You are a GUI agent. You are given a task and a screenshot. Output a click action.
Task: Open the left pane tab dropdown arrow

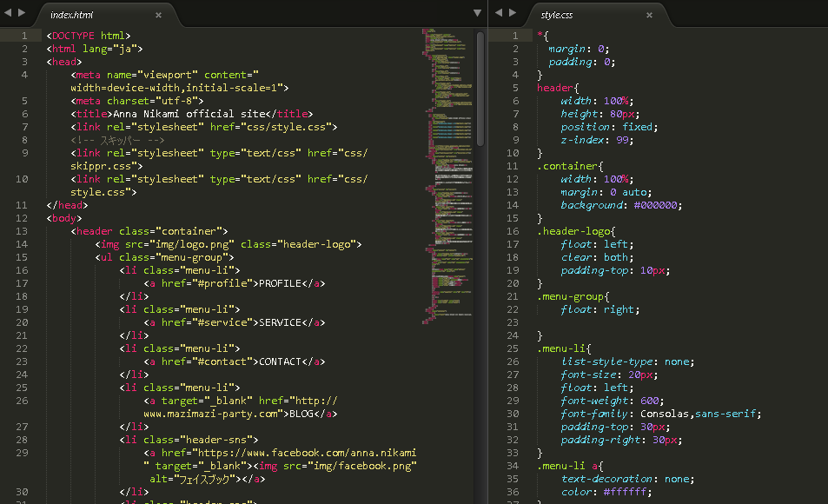pos(477,13)
